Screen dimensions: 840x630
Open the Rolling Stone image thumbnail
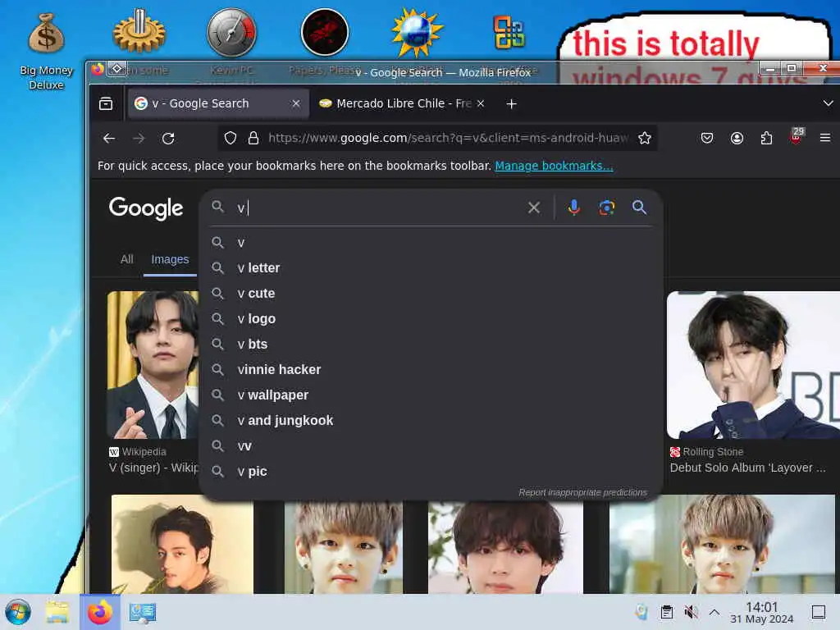[753, 365]
